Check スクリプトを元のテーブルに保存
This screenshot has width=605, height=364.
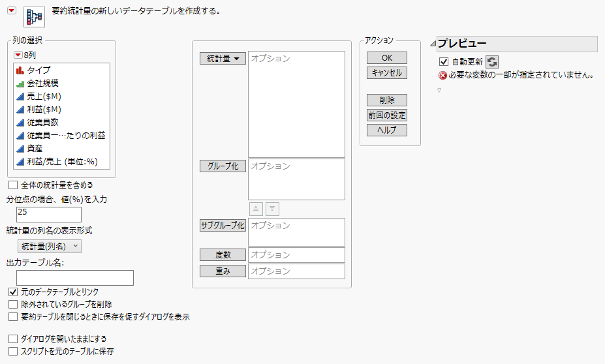coord(13,351)
